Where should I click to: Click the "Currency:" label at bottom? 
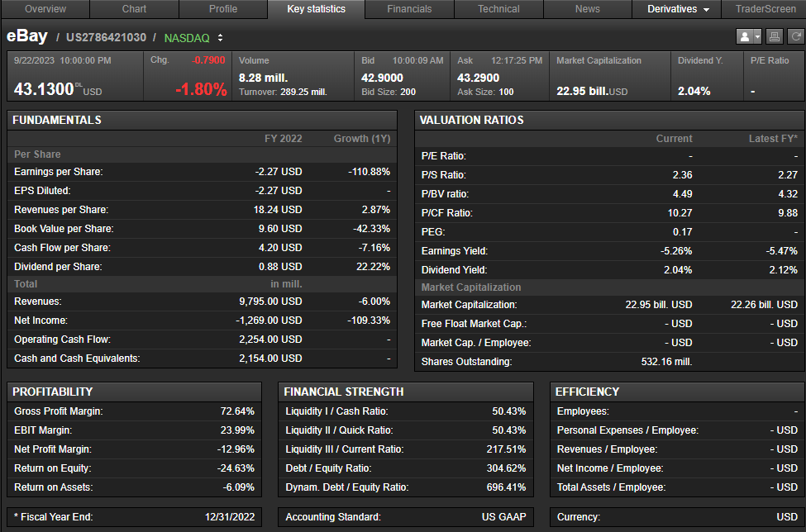[579, 517]
